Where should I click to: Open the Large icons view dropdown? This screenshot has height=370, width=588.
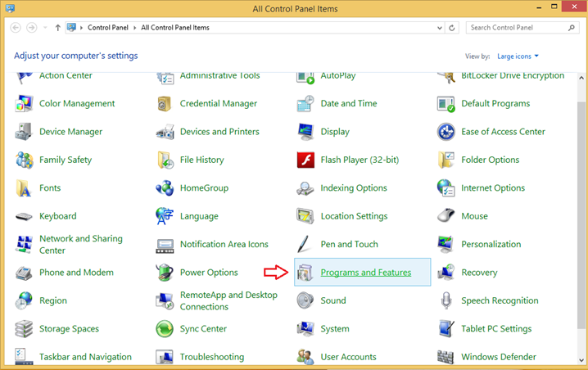518,56
